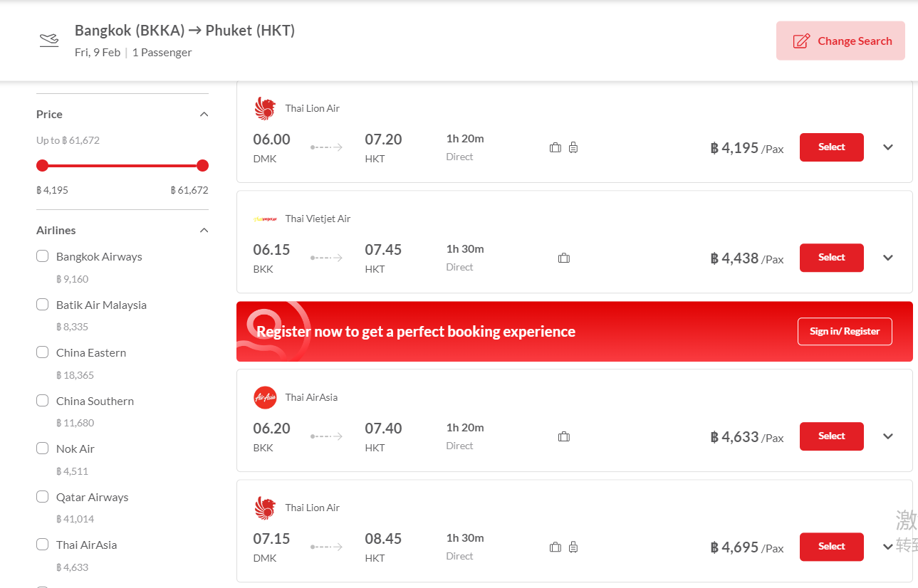Expand details for Thai Vietjet Air flight
The height and width of the screenshot is (588, 918).
click(888, 258)
